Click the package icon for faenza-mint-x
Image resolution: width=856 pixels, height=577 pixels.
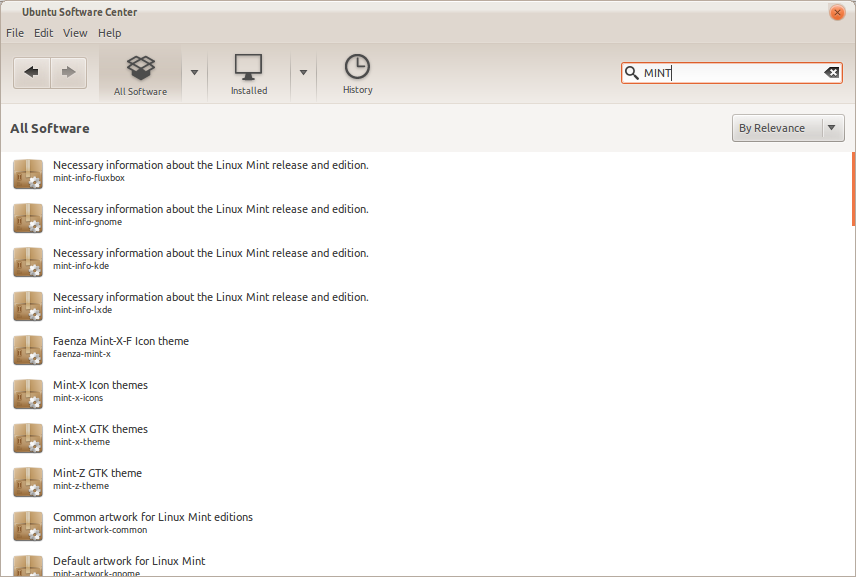(28, 350)
